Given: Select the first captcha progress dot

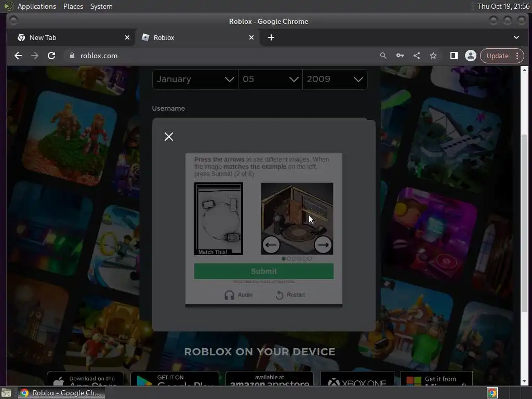Looking at the screenshot, I should pos(284,259).
